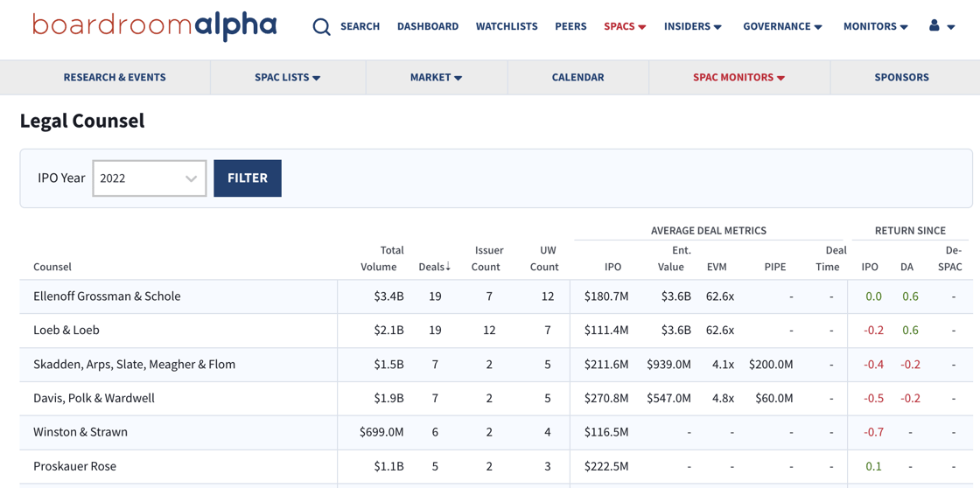Expand SPAC Lists submenu
This screenshot has height=488, width=980.
pyautogui.click(x=287, y=77)
